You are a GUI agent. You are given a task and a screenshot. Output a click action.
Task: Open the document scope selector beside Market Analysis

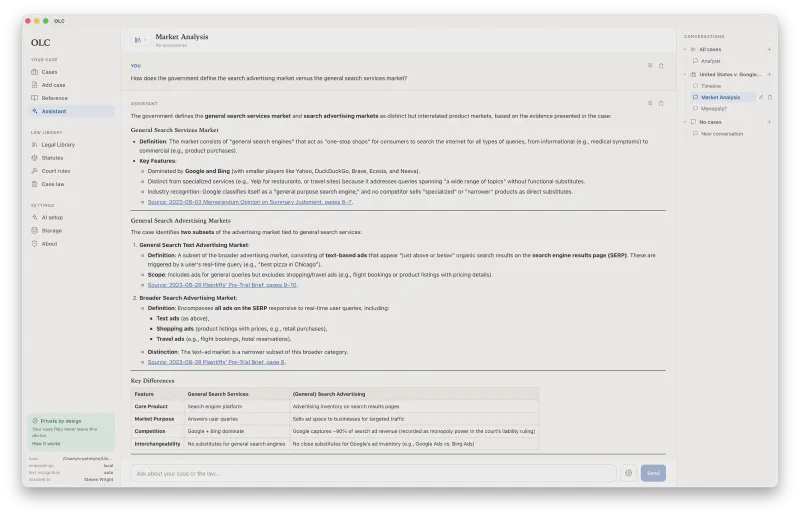[x=140, y=40]
